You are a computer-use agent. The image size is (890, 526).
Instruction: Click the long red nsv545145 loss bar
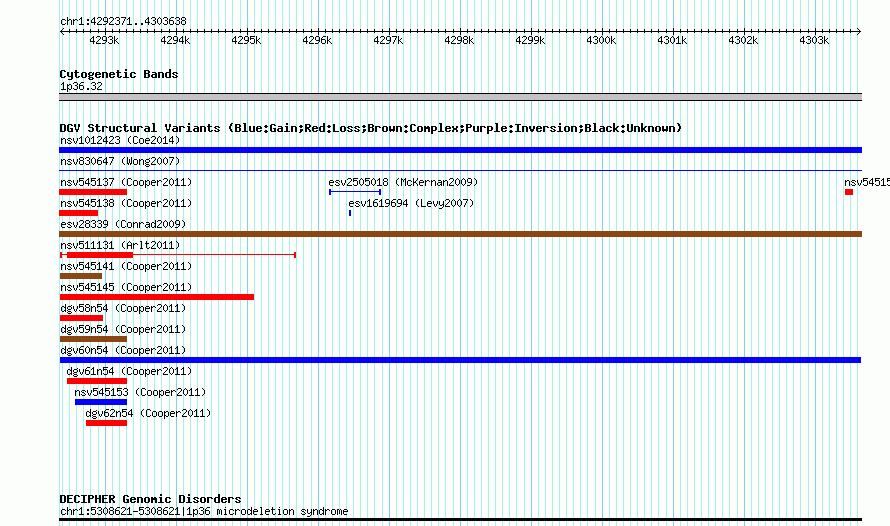(157, 297)
